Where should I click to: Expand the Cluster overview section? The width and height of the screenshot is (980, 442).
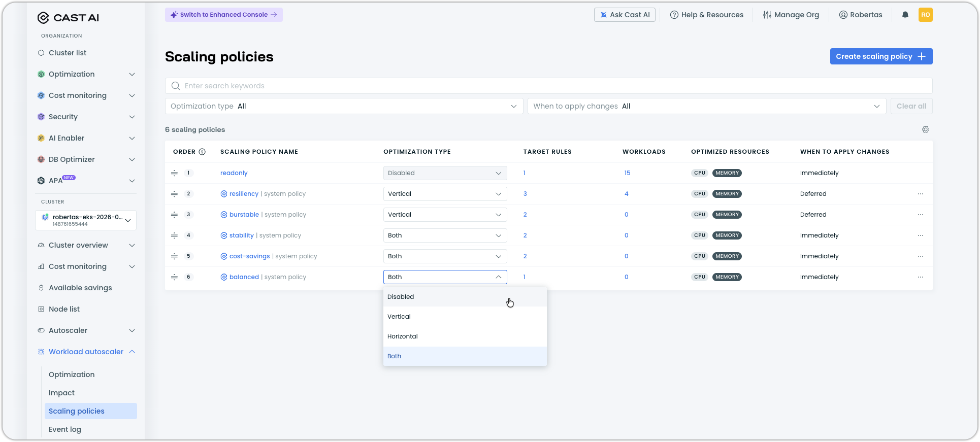pyautogui.click(x=132, y=245)
